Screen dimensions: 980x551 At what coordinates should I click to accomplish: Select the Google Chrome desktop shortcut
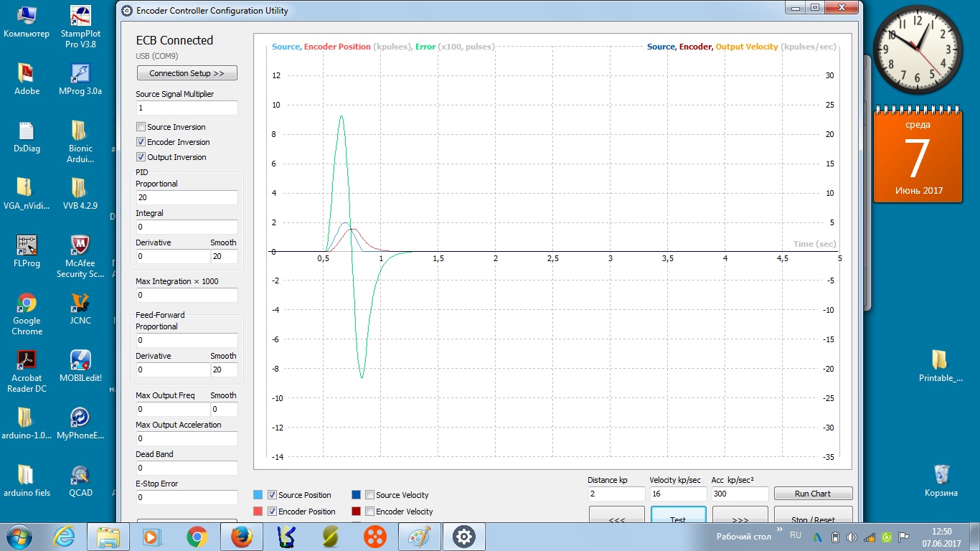coord(27,314)
